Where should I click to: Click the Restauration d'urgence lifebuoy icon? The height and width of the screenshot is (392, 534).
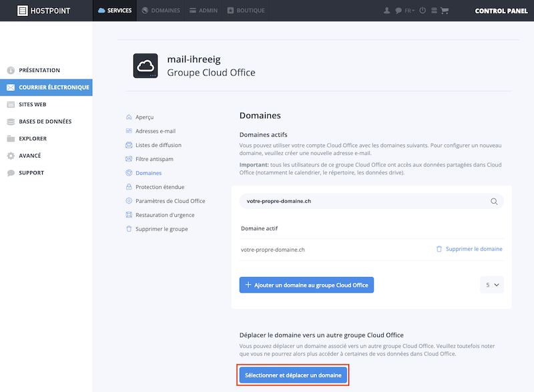(129, 215)
